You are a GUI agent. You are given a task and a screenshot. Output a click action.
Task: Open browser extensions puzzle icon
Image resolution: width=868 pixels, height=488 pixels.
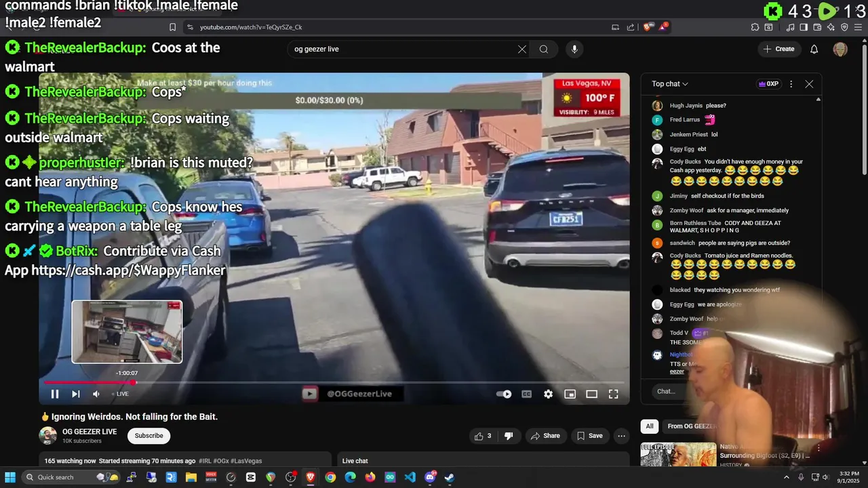click(755, 27)
